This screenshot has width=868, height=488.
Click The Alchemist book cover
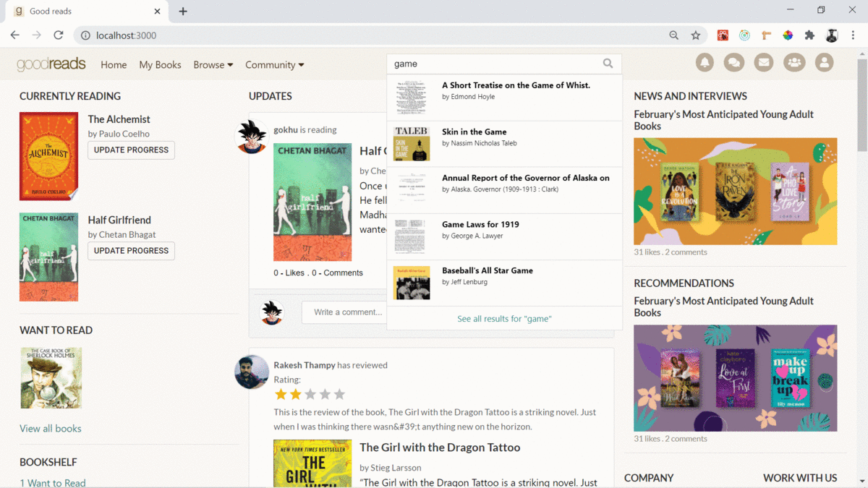48,156
